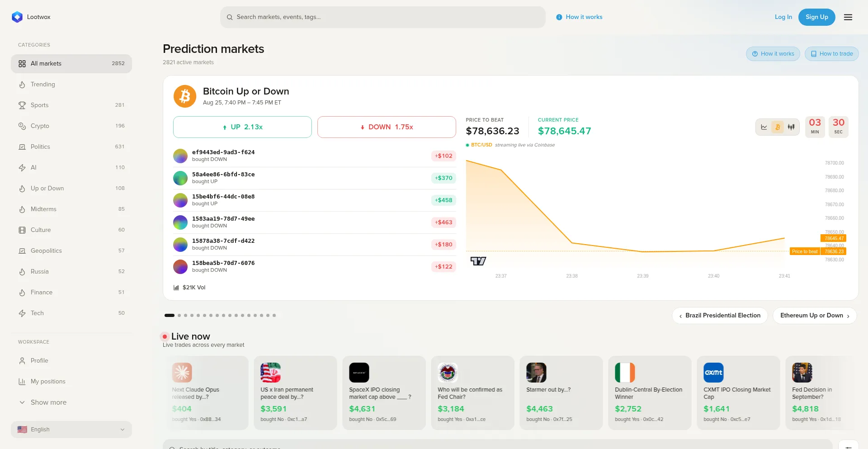Viewport: 868px width, 449px height.
Task: Click avatar of ef9443ed-9ad3-f624
Action: pos(180,156)
